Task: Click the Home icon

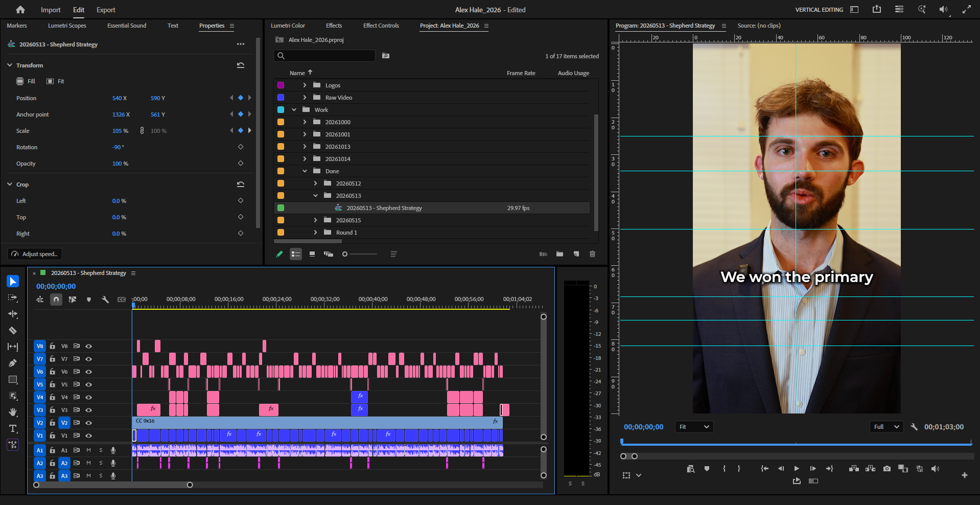Action: tap(20, 10)
